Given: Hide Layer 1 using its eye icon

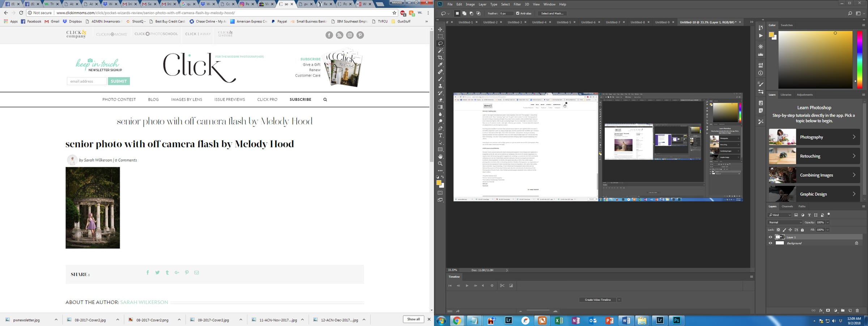Looking at the screenshot, I should 770,237.
